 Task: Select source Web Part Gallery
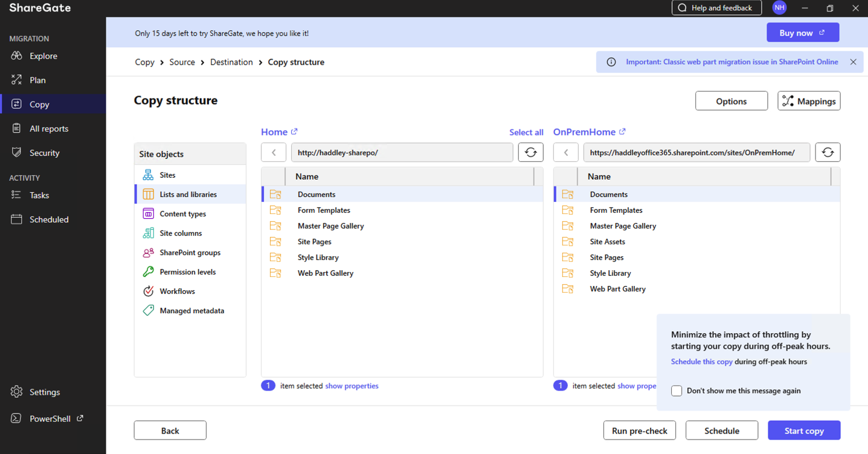(402, 273)
